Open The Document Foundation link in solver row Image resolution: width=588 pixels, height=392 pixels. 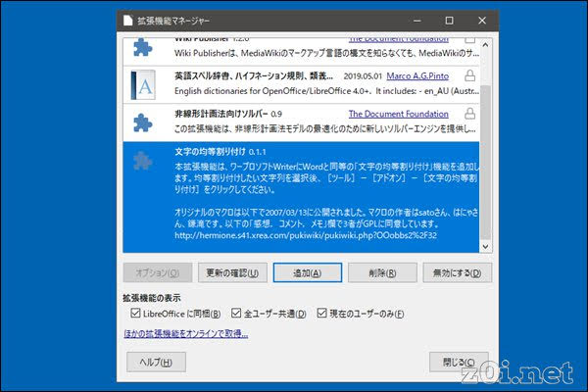click(x=399, y=114)
